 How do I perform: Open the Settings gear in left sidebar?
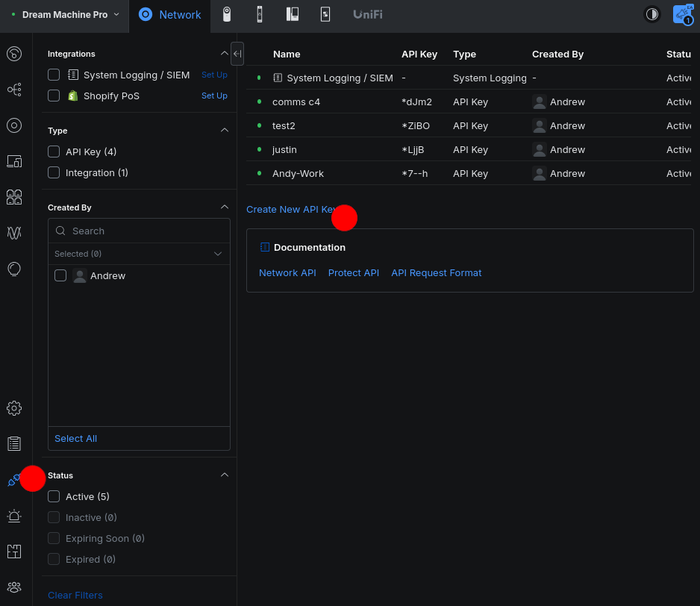(14, 408)
